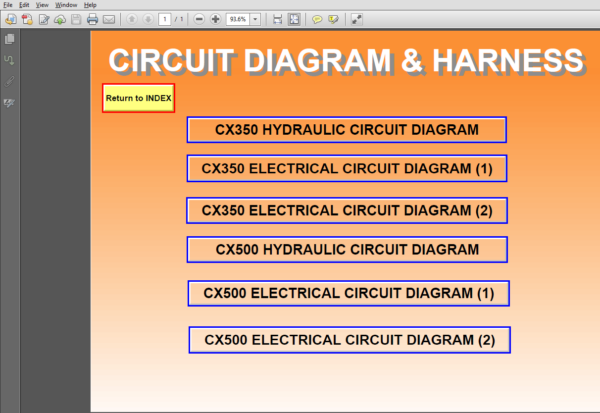Image resolution: width=600 pixels, height=413 pixels.
Task: Click the Edit/Sign document icon
Action: coord(44,19)
